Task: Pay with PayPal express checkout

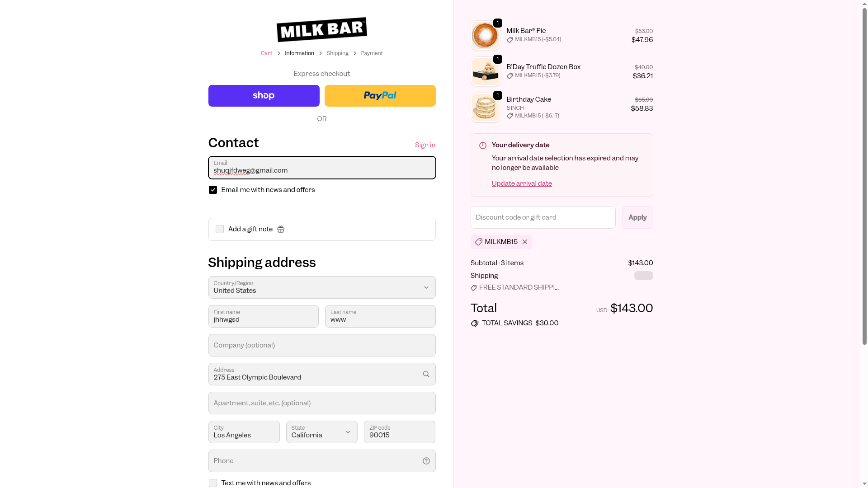Action: (x=380, y=96)
